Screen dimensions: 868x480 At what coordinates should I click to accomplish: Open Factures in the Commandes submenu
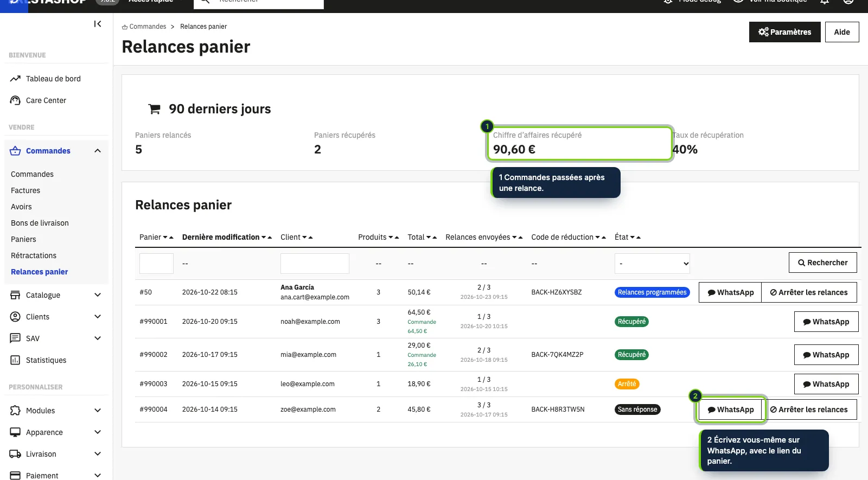pyautogui.click(x=25, y=190)
